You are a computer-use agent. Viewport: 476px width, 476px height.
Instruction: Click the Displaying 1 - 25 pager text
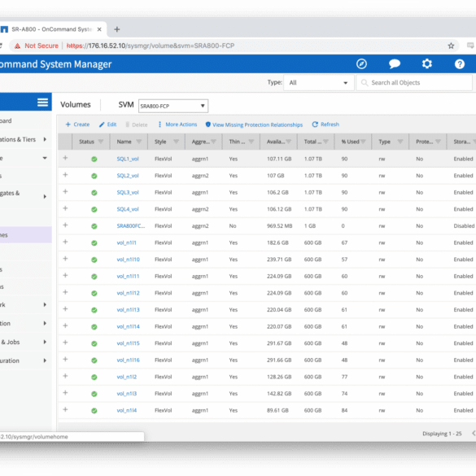coord(442,434)
